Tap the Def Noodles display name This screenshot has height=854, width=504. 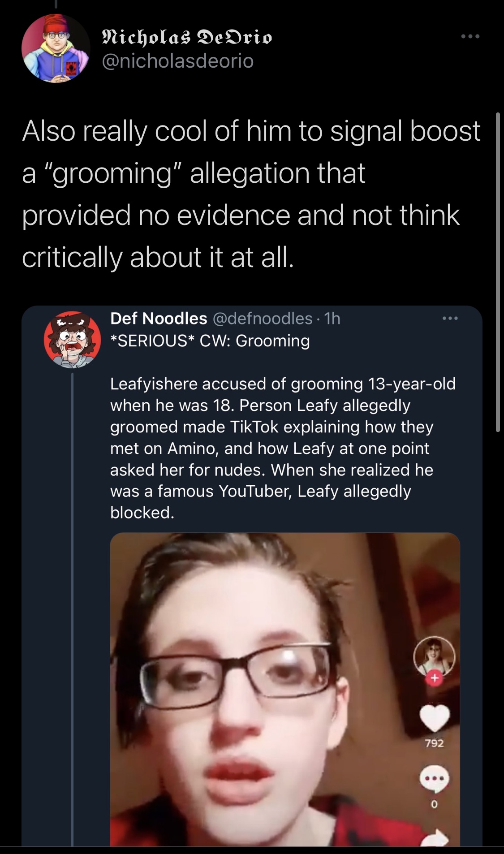(x=159, y=319)
